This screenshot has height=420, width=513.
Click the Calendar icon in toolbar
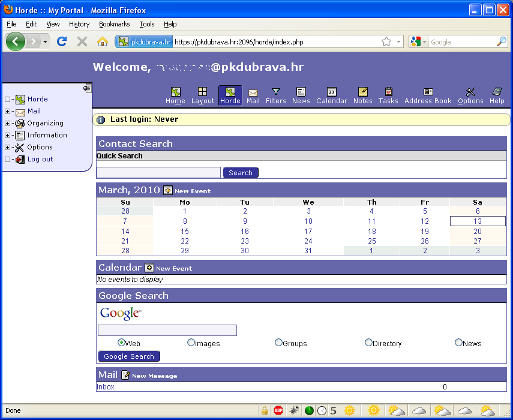click(x=331, y=95)
